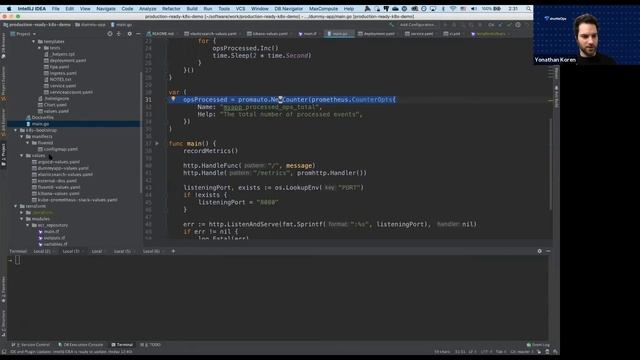Hide the Project panel with minus icon

(138, 34)
